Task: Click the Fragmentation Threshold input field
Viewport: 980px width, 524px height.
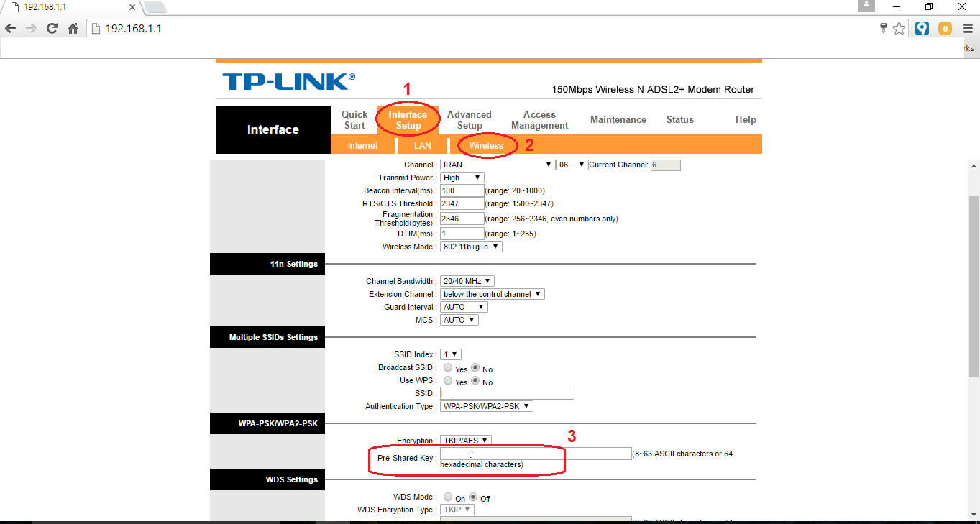Action: point(462,219)
